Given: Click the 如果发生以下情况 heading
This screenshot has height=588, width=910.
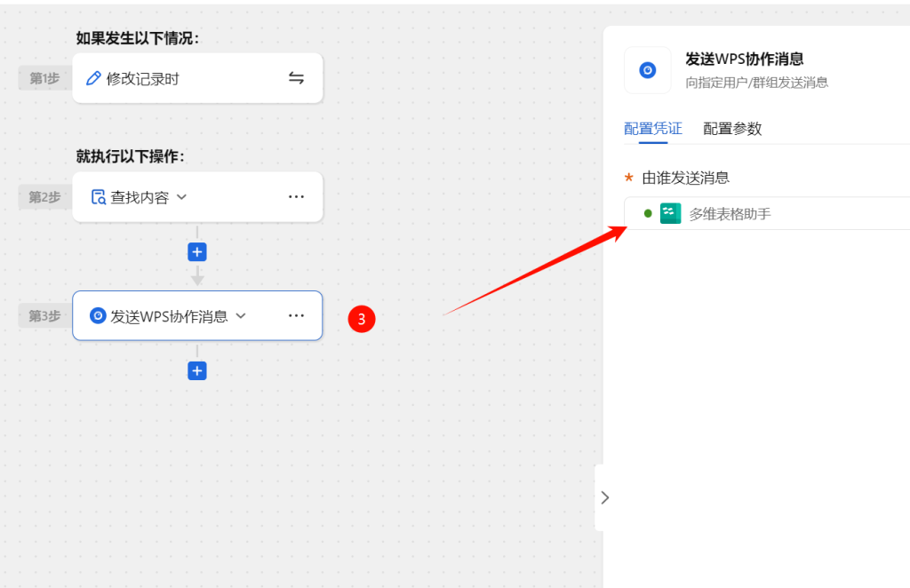Looking at the screenshot, I should pos(138,38).
